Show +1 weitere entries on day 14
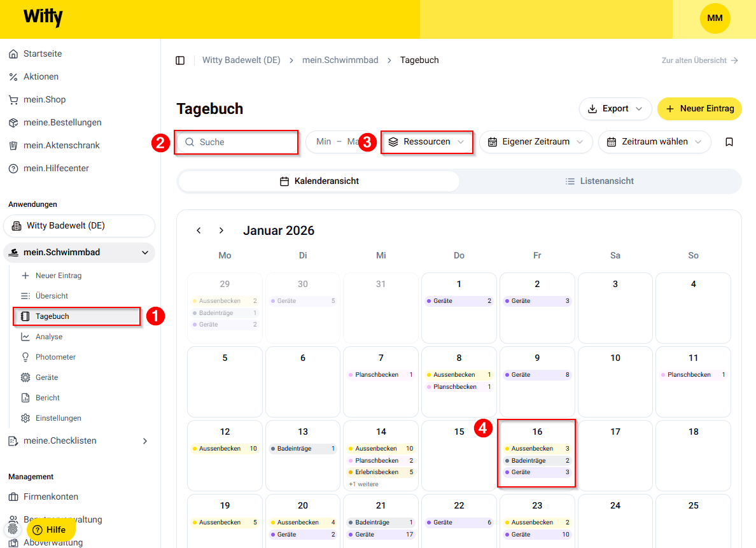 (363, 484)
